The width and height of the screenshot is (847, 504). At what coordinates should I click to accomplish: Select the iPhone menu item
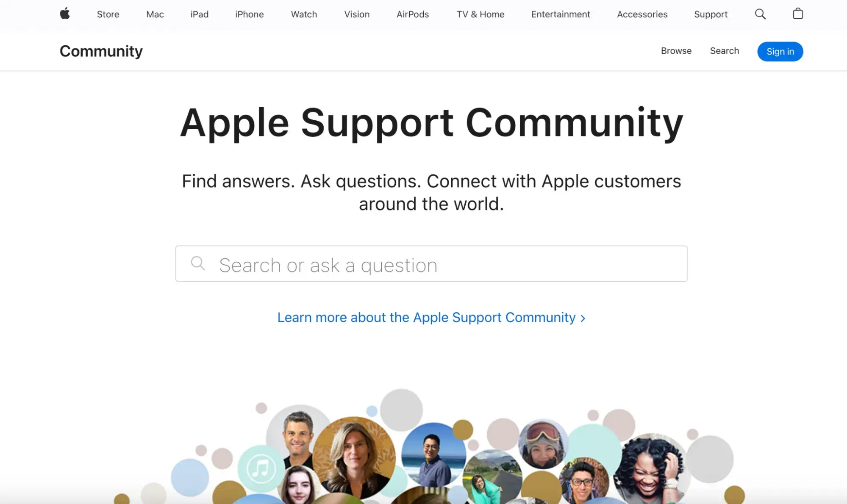(x=249, y=14)
